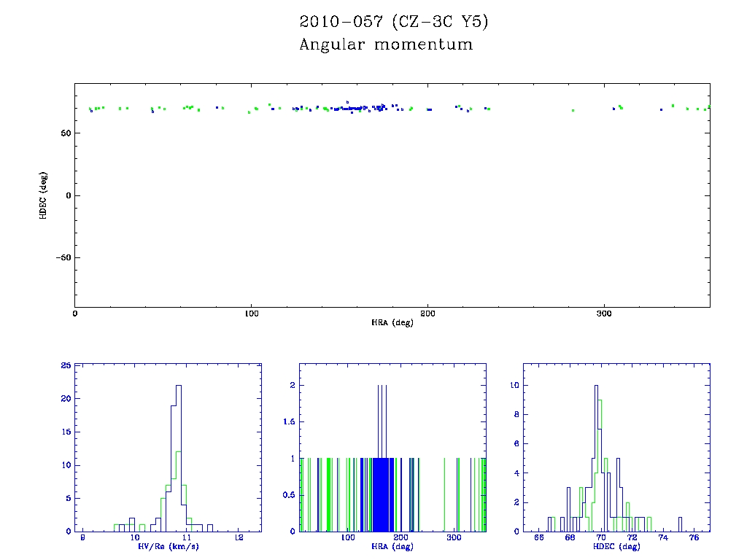The image size is (747, 560).
Task: Click the "Angular momentum" subtitle
Action: point(386,44)
